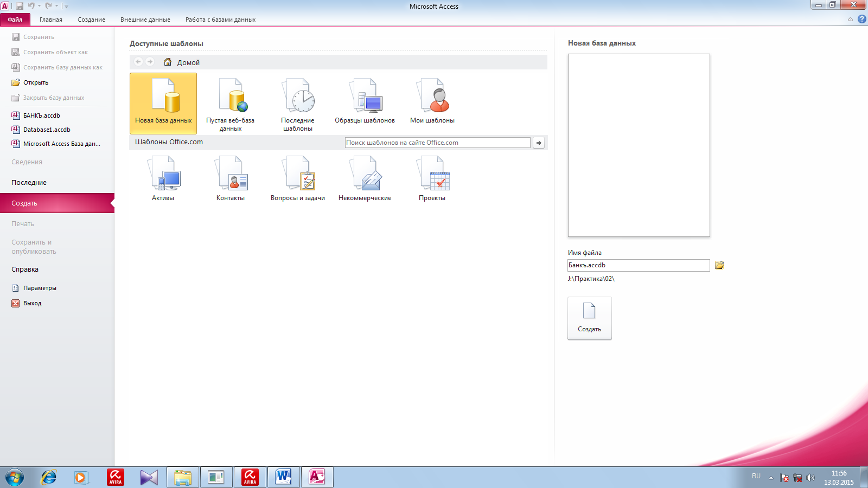Open Windows Explorer folder taskbar icon
The height and width of the screenshot is (488, 868).
[183, 477]
